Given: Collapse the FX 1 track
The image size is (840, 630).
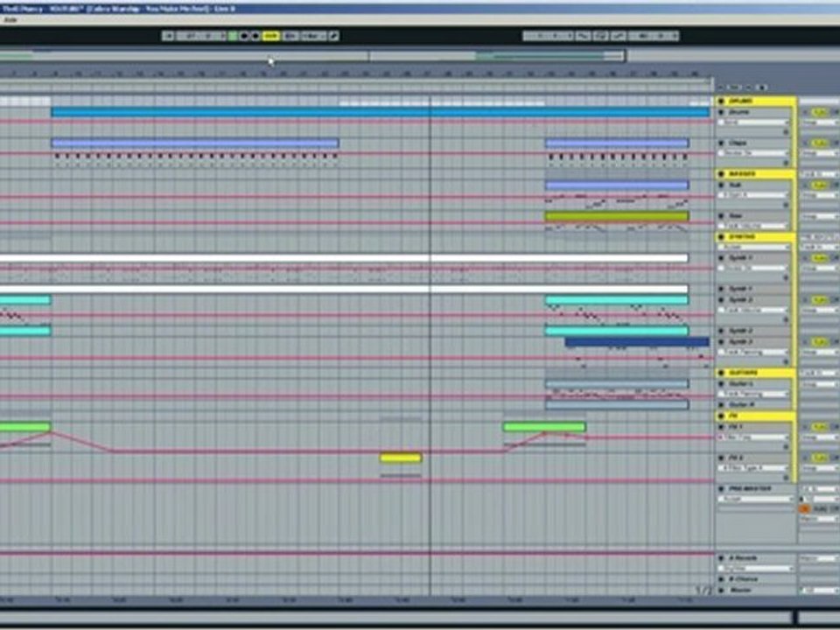Looking at the screenshot, I should tap(721, 427).
